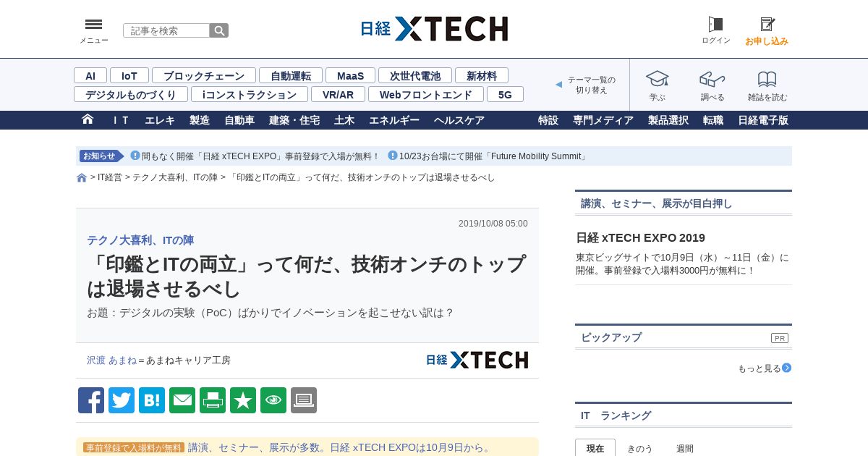This screenshot has height=456, width=868.
Task: Click the green star favorite icon
Action: (243, 400)
